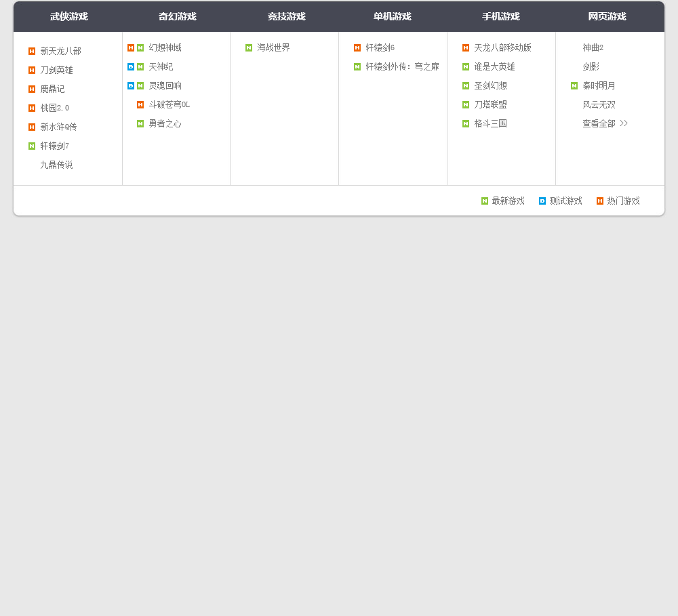Screen dimensions: 678x616
Task: Click the hot icon beside 新天龙八部
Action: (32, 51)
